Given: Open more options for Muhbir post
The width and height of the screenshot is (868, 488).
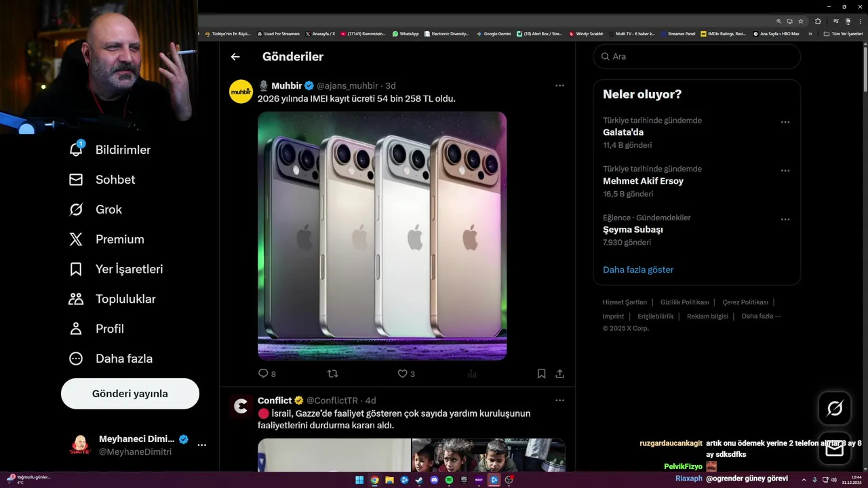Looking at the screenshot, I should pos(559,85).
